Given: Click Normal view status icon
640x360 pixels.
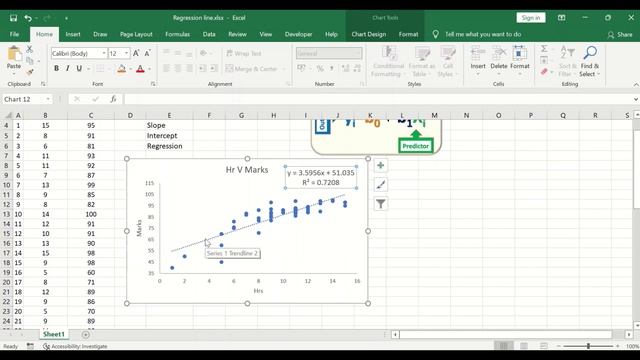Looking at the screenshot, I should point(504,346).
